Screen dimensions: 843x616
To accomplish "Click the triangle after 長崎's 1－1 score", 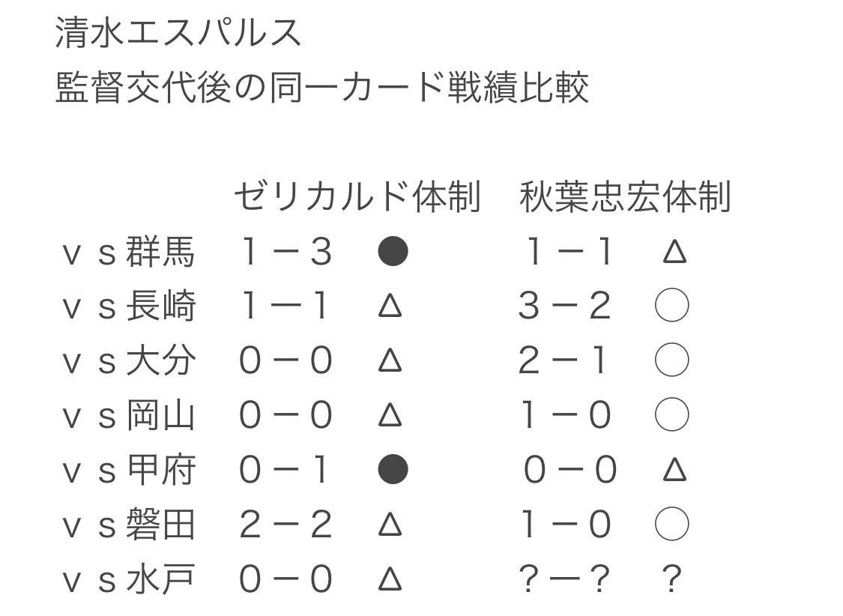I will pyautogui.click(x=390, y=307).
